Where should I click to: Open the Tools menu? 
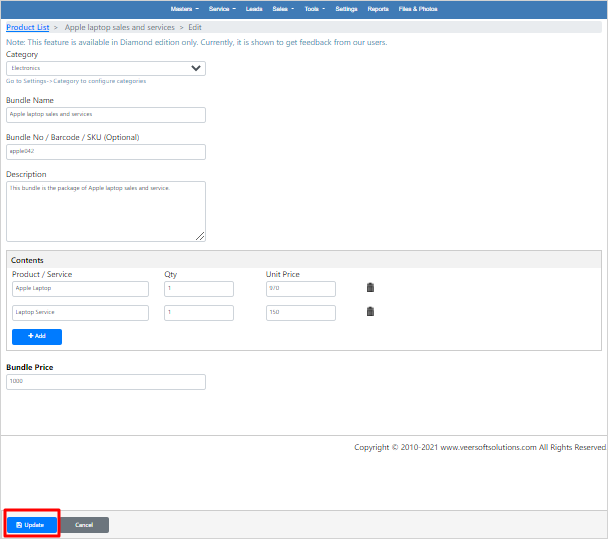point(314,8)
